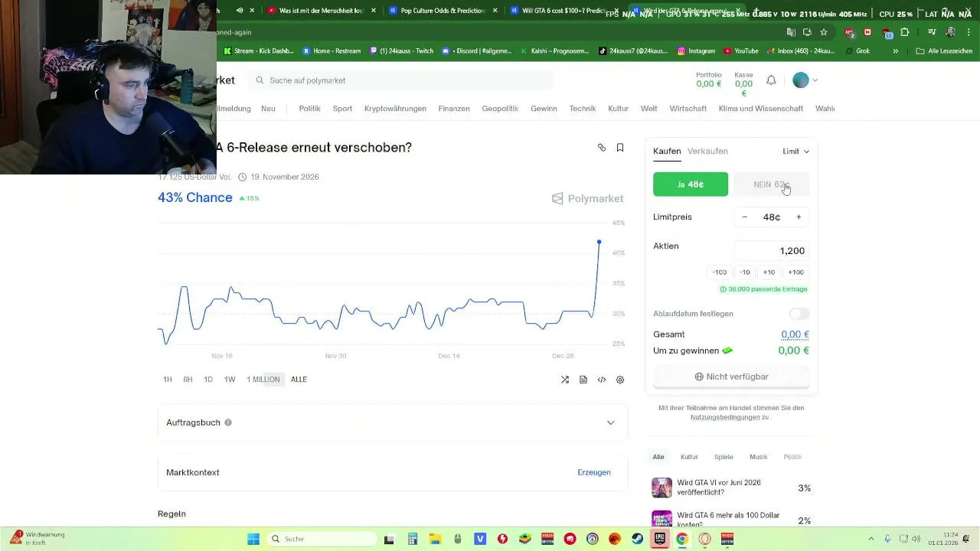980x551 pixels.
Task: Open the Sport category
Action: pos(342,109)
